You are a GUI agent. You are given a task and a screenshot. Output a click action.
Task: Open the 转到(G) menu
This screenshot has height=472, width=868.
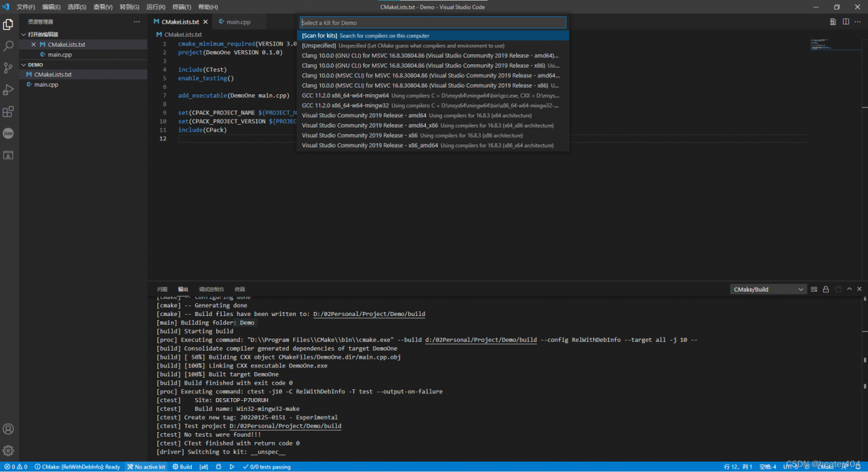tap(129, 7)
